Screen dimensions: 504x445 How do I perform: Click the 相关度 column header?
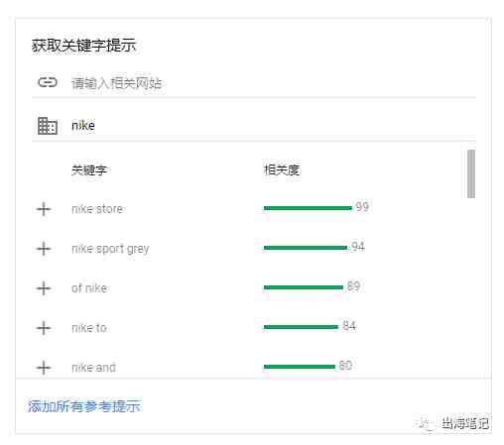click(x=282, y=170)
